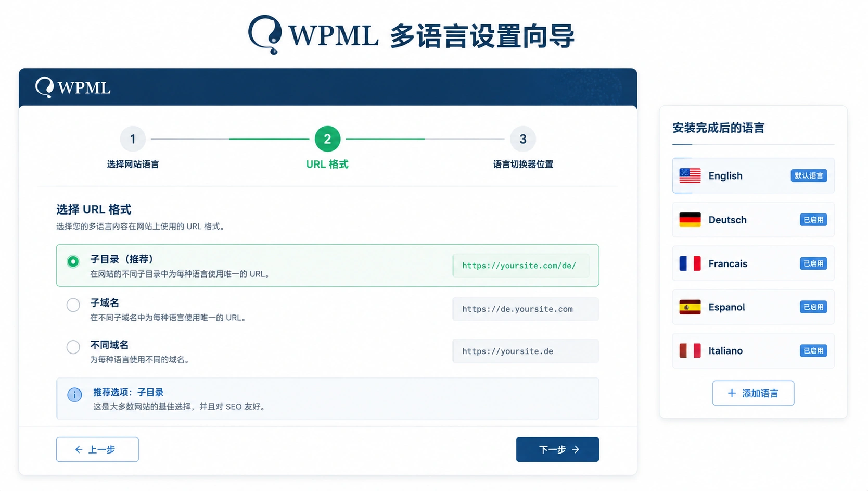Click the 这是大多数网站的最佳选择 note text
This screenshot has width=868, height=491.
click(180, 407)
